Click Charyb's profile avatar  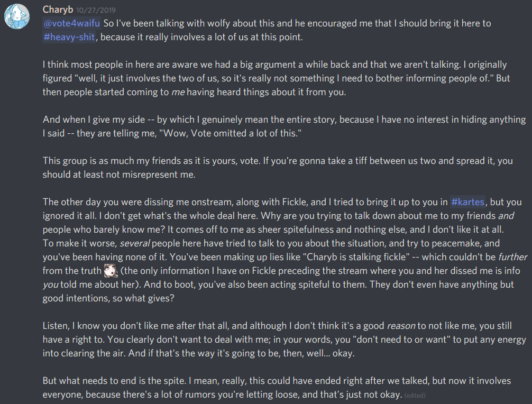click(x=16, y=16)
